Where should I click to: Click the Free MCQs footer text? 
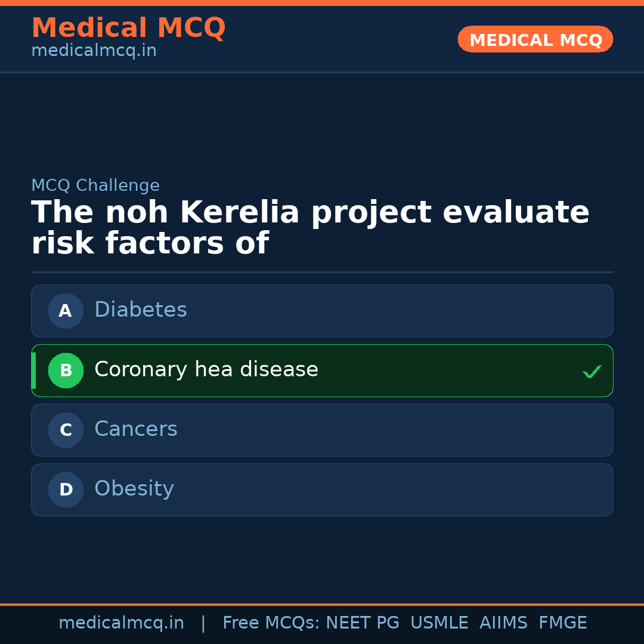[271, 623]
